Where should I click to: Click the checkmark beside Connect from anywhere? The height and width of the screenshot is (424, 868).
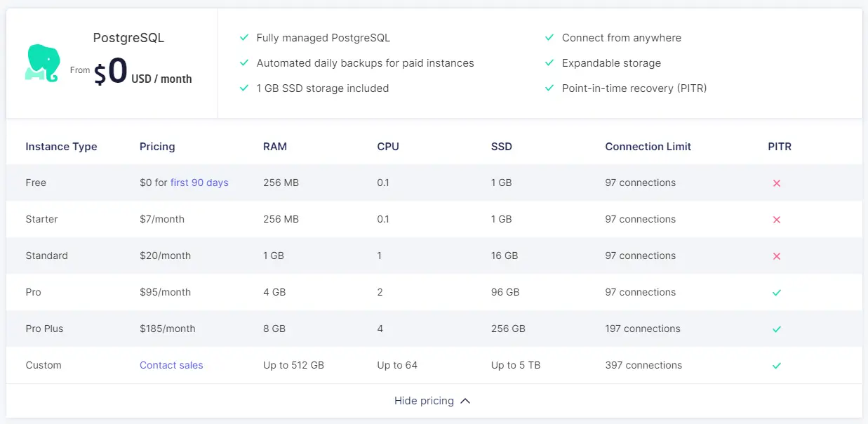549,38
